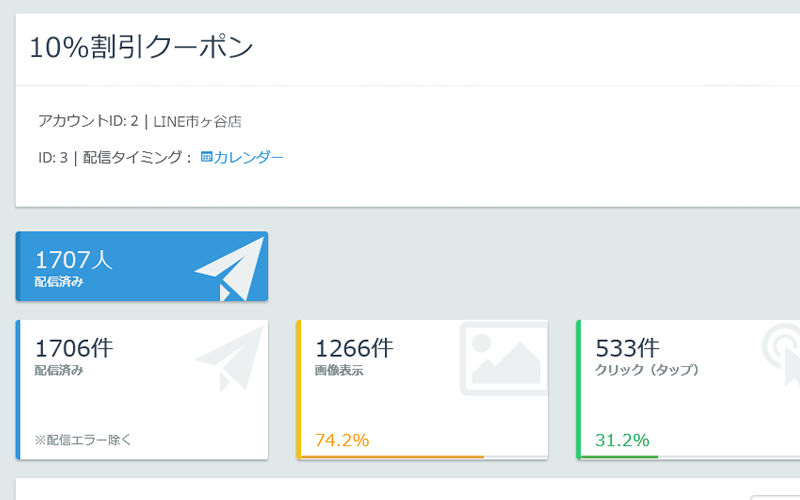Image resolution: width=800 pixels, height=500 pixels.
Task: Click the tap cursor icon in 533件 card
Action: coord(780,355)
